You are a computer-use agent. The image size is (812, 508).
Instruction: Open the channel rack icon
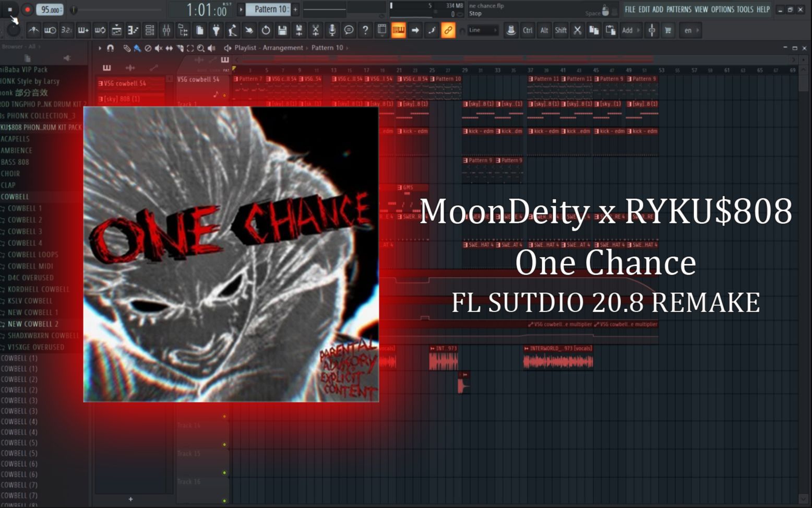tap(150, 30)
